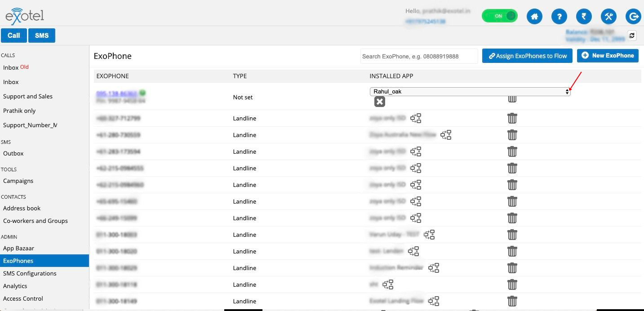Click the trash icon in the 011-300-18020 row
644x311 pixels.
pyautogui.click(x=512, y=251)
